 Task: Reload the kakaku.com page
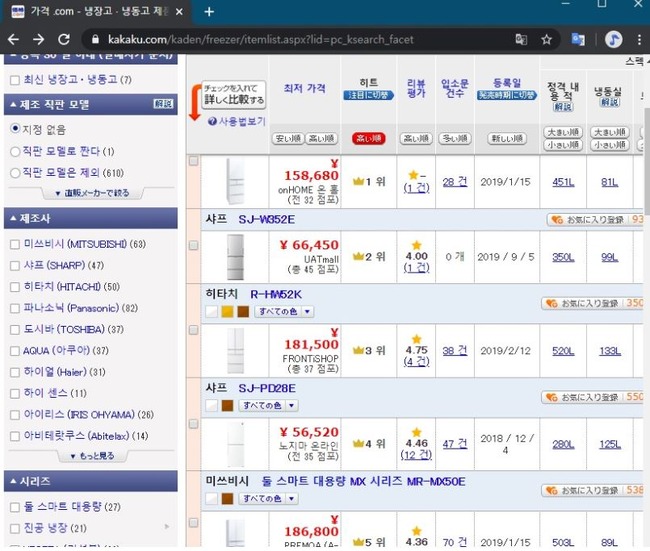64,39
